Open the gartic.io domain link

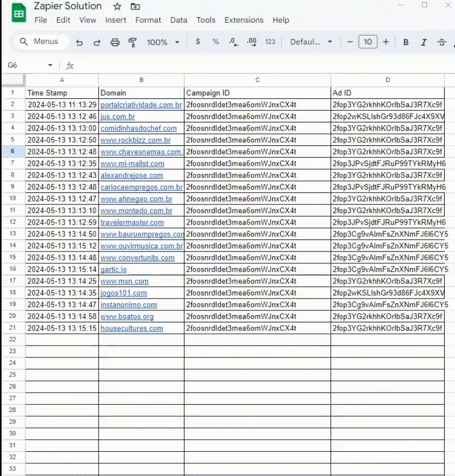[114, 270]
